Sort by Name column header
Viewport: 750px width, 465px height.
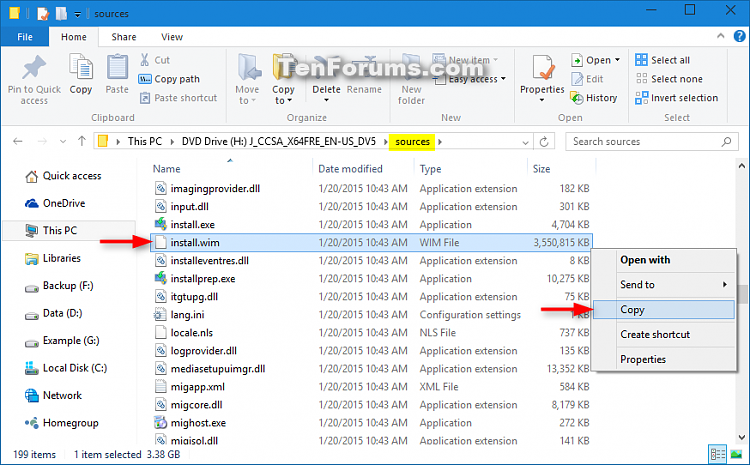click(166, 169)
